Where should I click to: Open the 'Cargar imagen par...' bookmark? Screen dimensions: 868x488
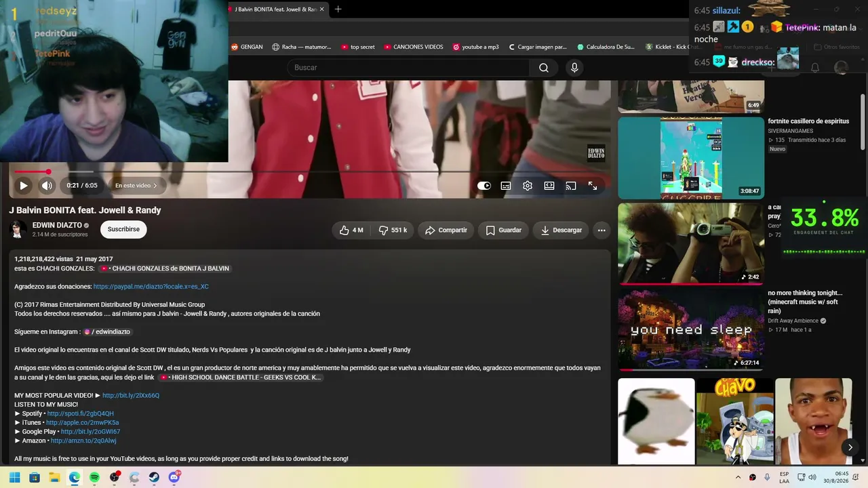tap(537, 47)
